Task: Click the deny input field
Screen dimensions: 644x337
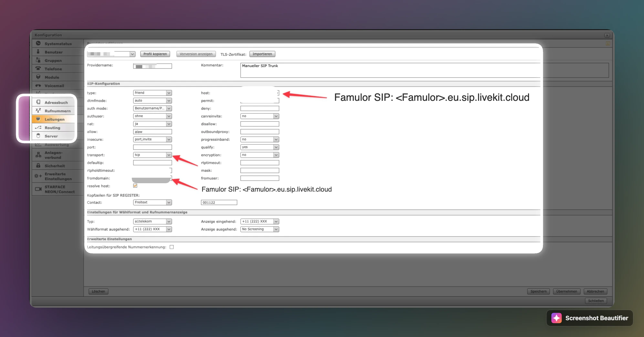Action: click(x=260, y=108)
